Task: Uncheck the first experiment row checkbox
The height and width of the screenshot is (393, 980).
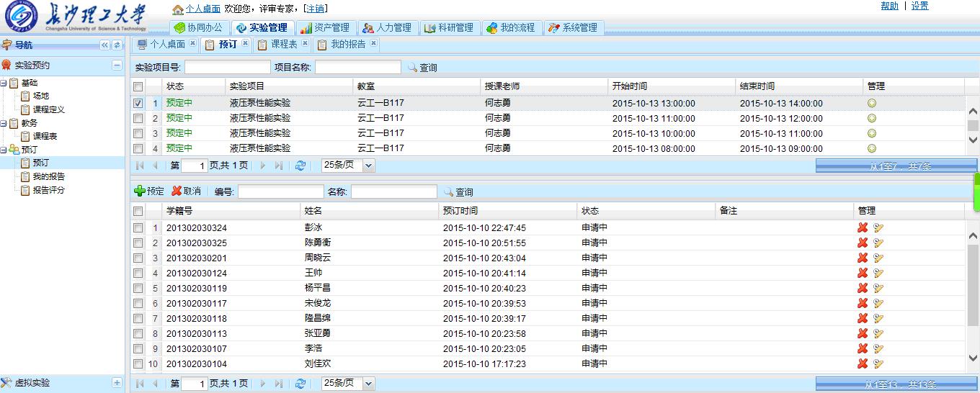Action: 138,104
